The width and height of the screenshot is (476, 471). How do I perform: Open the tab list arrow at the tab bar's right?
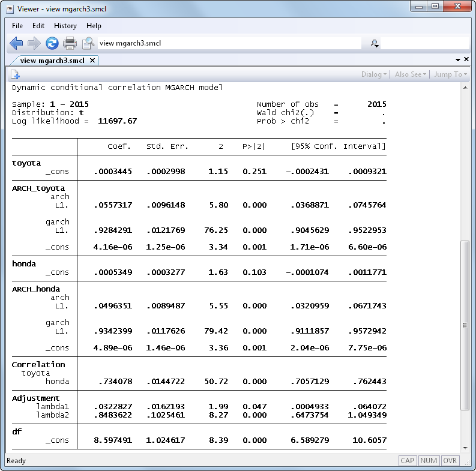[x=458, y=60]
